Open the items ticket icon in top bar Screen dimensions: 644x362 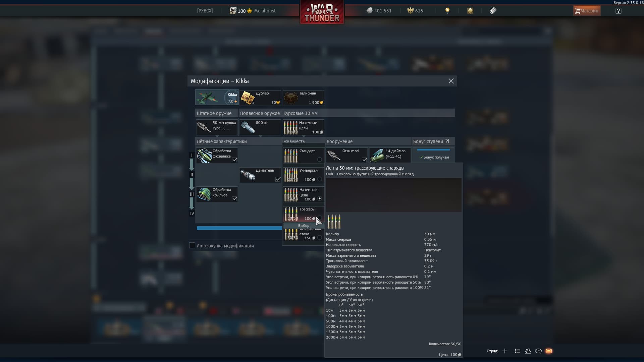493,11
